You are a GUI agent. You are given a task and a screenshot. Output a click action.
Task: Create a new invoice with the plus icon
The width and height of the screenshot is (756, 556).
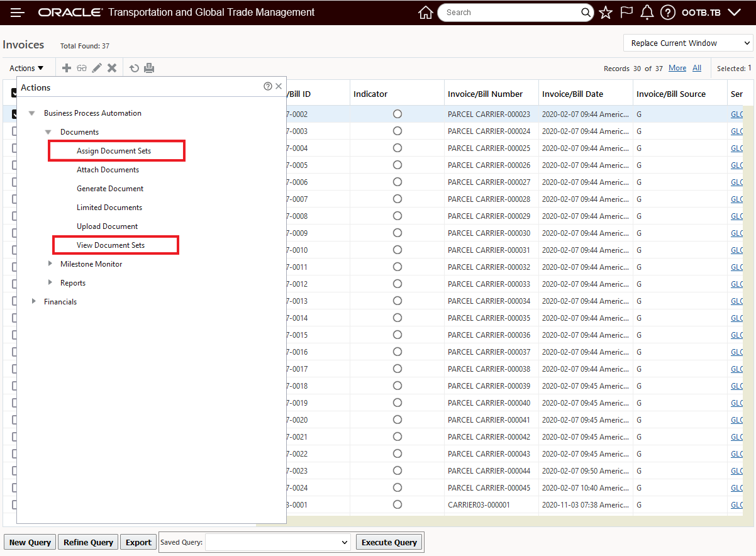click(x=67, y=67)
